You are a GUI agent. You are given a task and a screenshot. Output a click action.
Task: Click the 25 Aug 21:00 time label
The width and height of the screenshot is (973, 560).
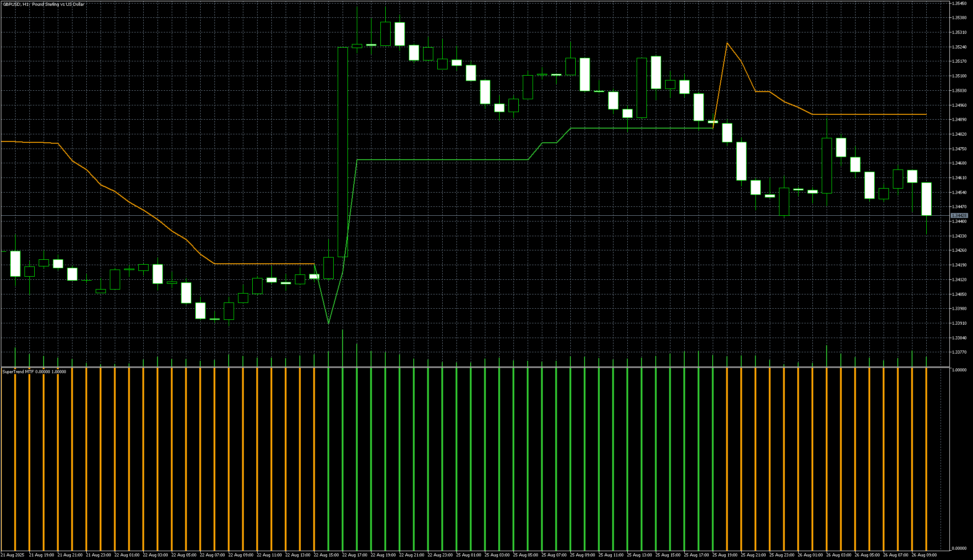(x=754, y=555)
